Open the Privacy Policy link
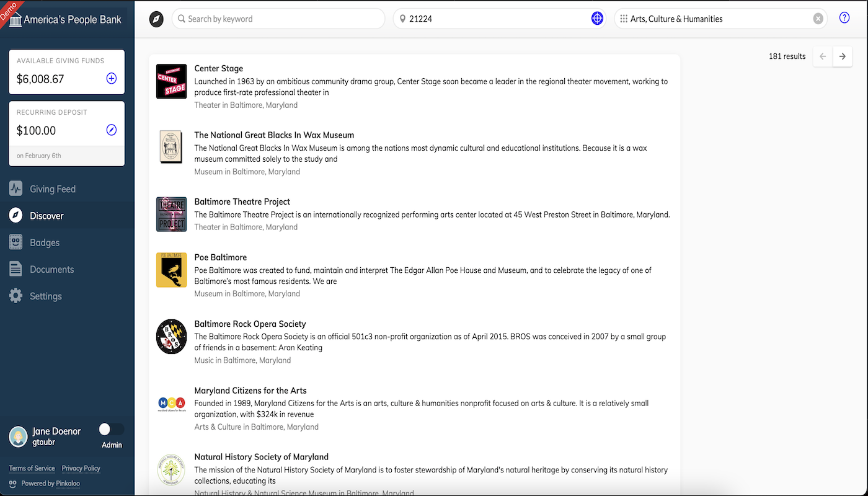This screenshot has height=496, width=868. (81, 468)
